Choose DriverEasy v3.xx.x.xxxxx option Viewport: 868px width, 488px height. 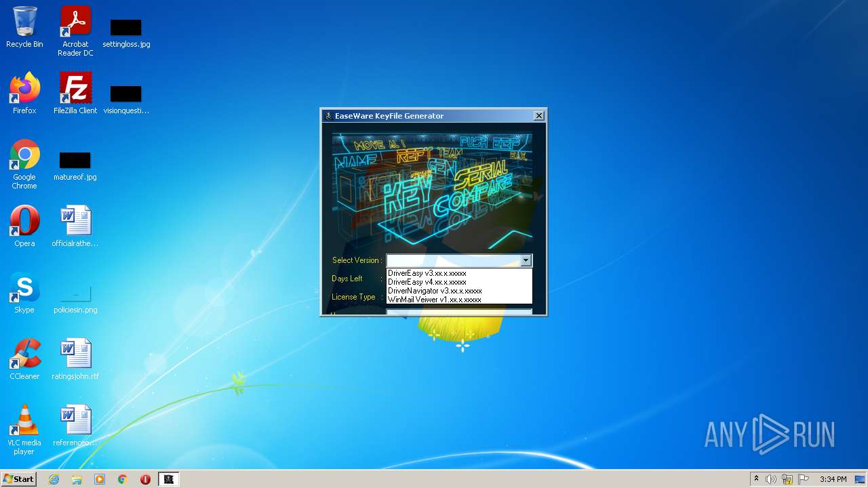tap(459, 273)
